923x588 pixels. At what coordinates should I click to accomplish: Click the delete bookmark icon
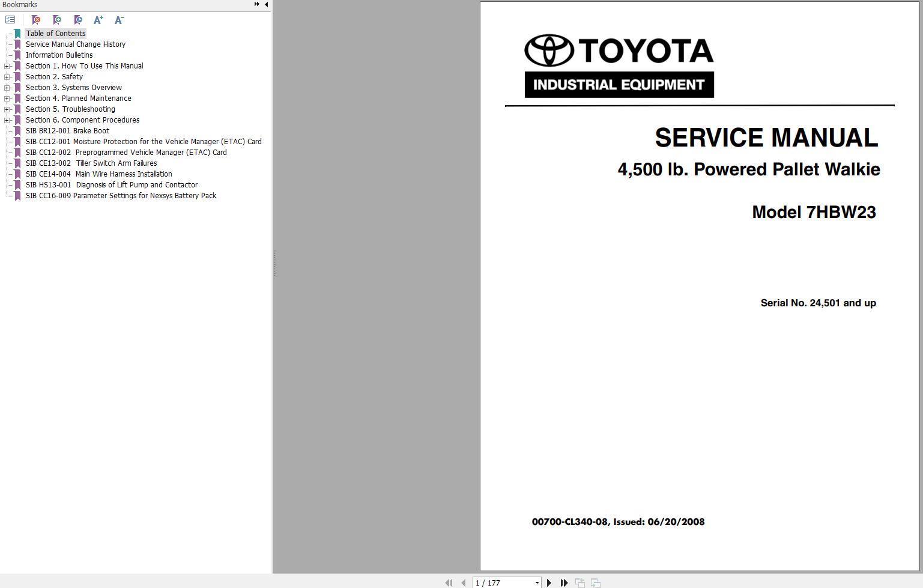point(36,20)
